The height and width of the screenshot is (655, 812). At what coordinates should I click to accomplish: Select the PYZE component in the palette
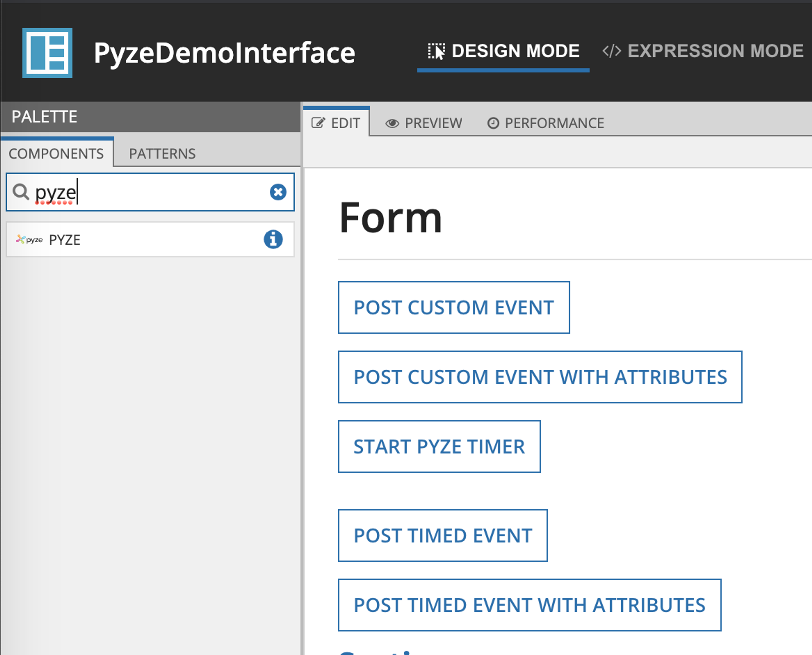pyautogui.click(x=150, y=240)
